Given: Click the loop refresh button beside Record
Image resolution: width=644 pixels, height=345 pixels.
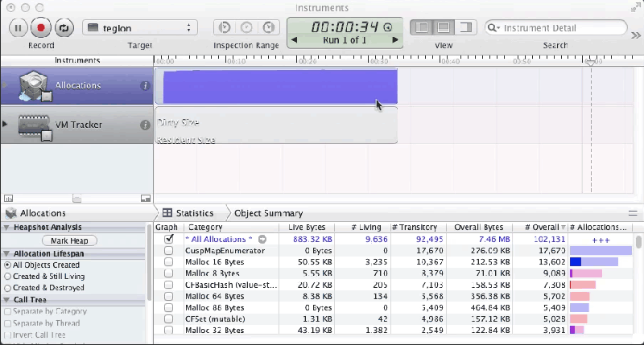Looking at the screenshot, I should point(64,28).
